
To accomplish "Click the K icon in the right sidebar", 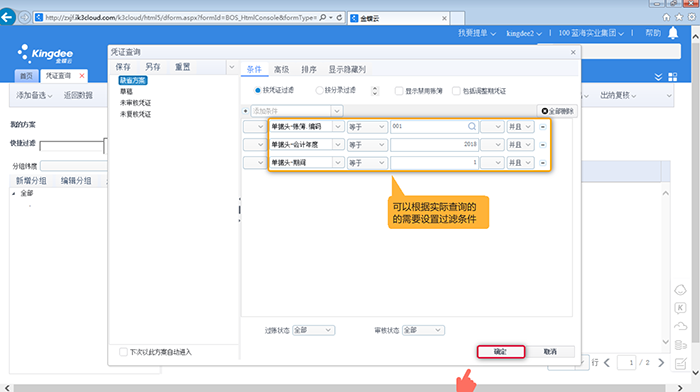I will [x=680, y=308].
